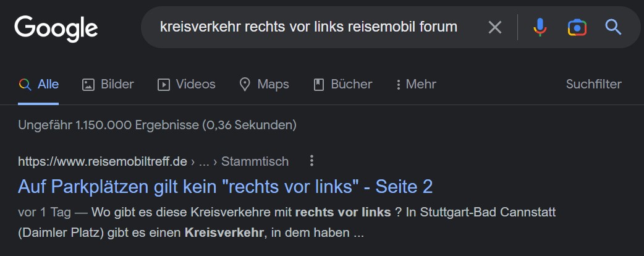Select the play icon next to Videos

163,85
